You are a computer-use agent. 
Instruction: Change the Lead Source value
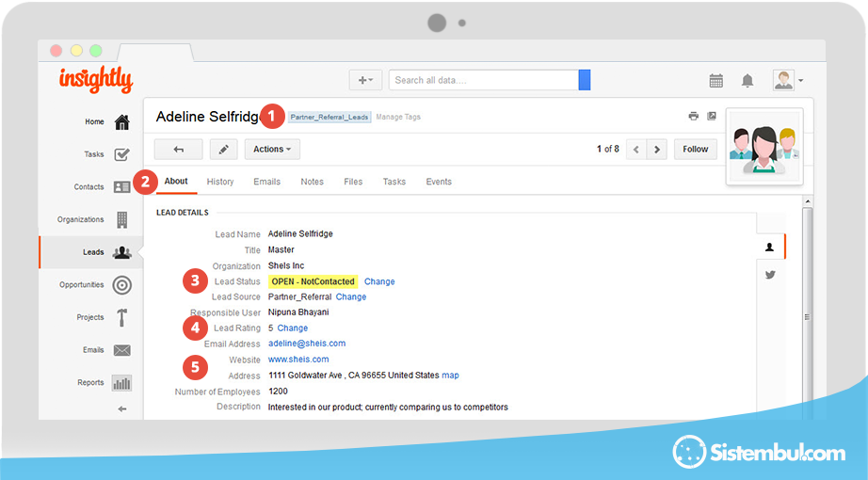pos(351,297)
